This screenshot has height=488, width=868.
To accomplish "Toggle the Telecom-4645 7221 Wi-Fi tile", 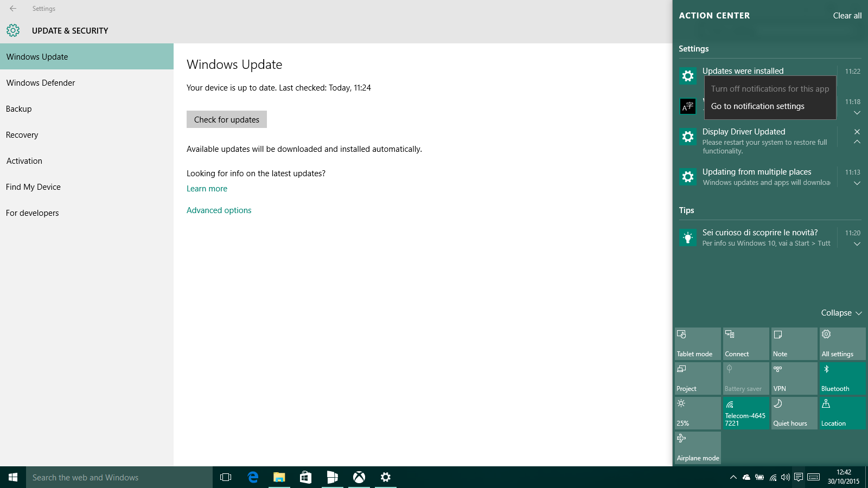I will coord(746,413).
